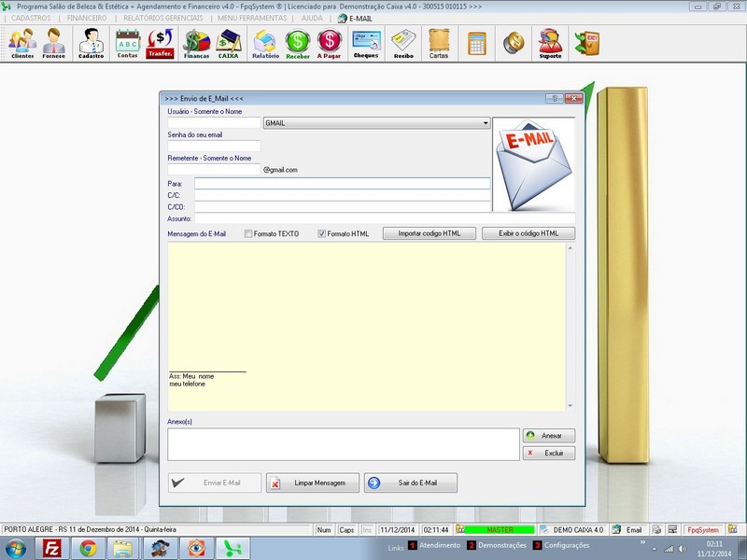Click the Excluir attachment button
747x560 pixels.
pos(549,453)
